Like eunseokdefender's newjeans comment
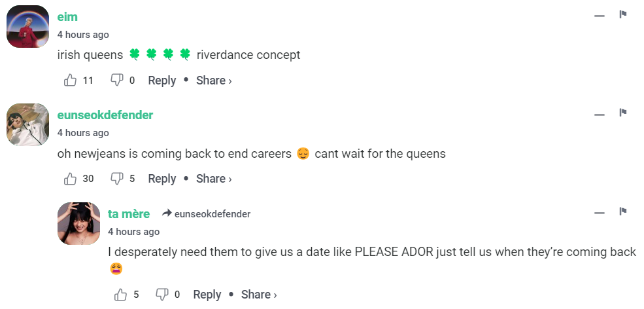644x309 pixels. (x=71, y=179)
